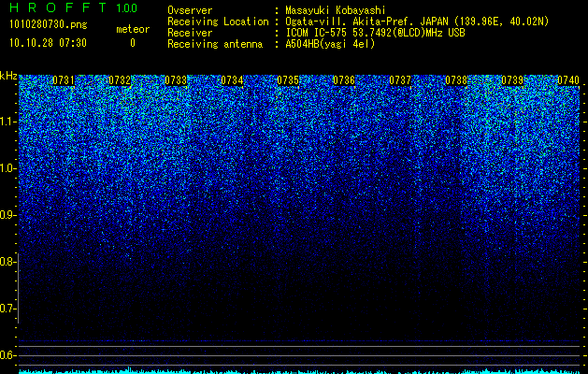Screen dimensions: 588x374
Task: Click the 0732 time marker
Action: click(120, 80)
